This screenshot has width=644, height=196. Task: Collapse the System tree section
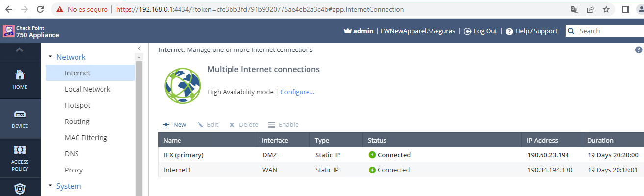tap(50, 186)
